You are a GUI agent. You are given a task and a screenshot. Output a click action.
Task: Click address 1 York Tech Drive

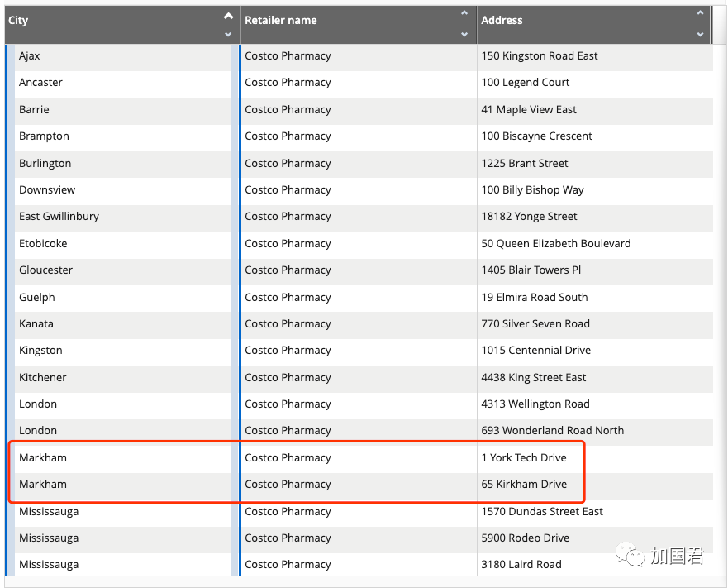[x=524, y=457]
